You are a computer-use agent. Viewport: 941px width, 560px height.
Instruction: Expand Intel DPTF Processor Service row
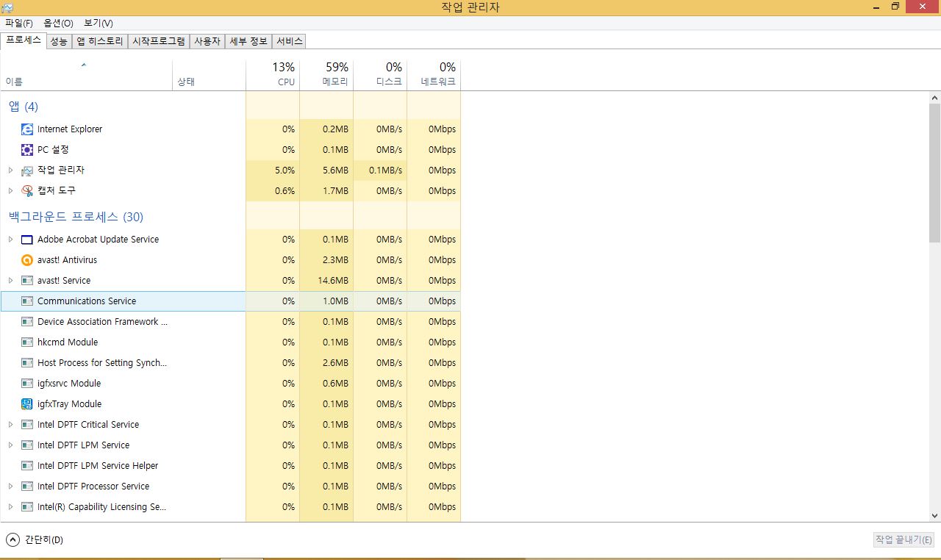(x=10, y=487)
